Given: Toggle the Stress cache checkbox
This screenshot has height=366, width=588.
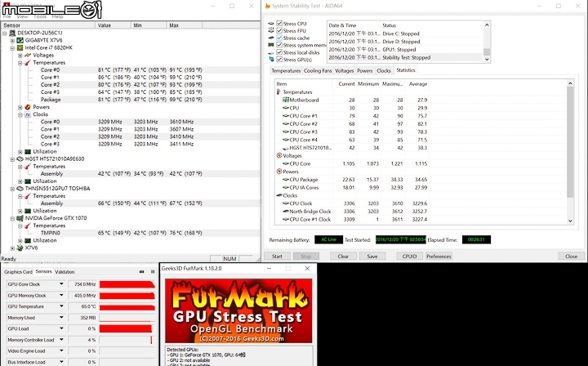Looking at the screenshot, I should click(x=279, y=38).
